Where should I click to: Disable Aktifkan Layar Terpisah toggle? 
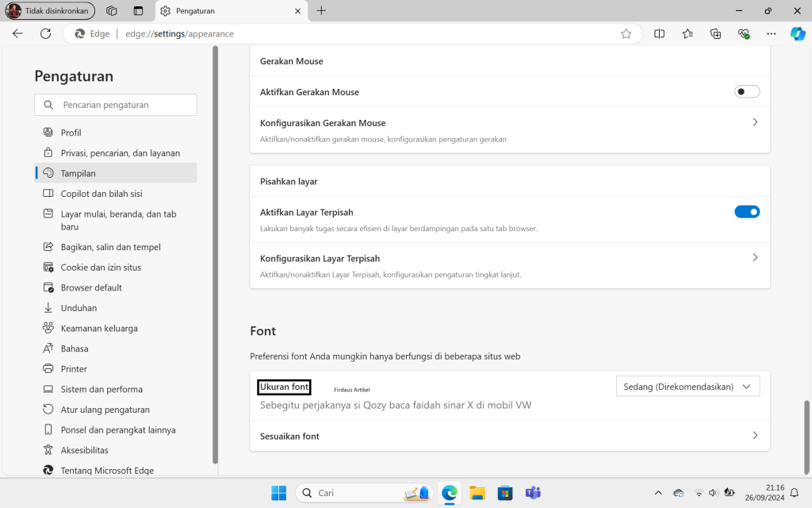[746, 211]
